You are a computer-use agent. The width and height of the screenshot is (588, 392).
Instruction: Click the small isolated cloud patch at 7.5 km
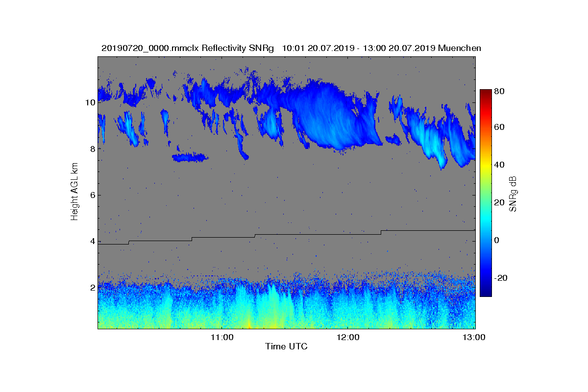pyautogui.click(x=190, y=157)
